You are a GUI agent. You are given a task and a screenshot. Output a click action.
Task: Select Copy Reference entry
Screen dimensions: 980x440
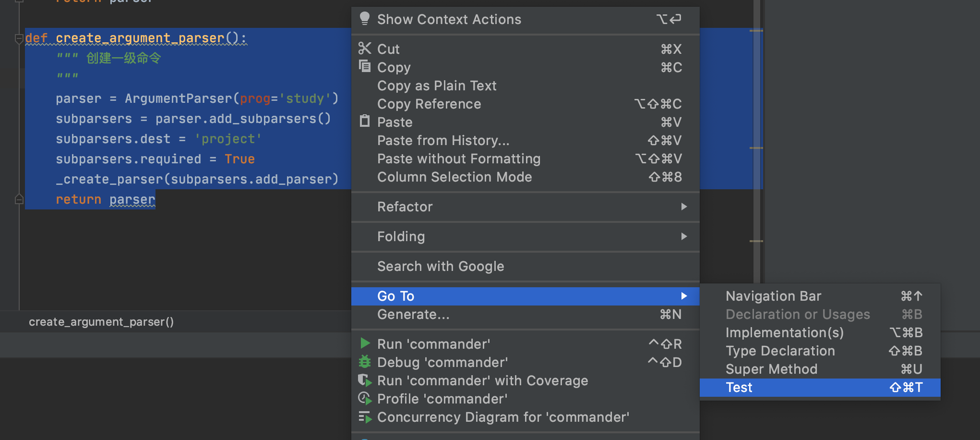click(x=525, y=104)
